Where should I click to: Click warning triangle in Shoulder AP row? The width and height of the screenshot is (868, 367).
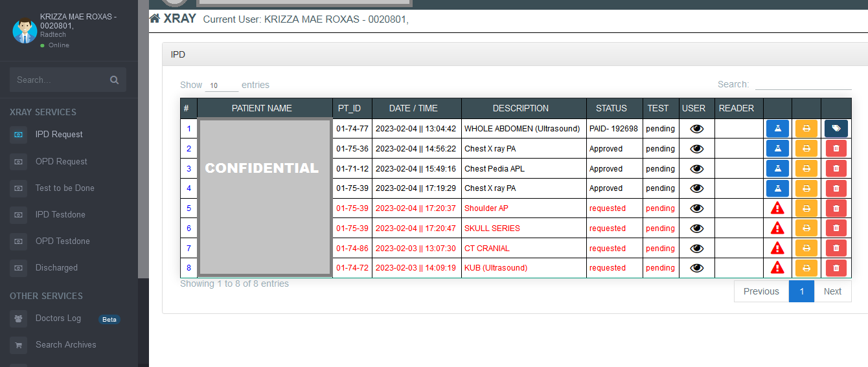tap(777, 208)
